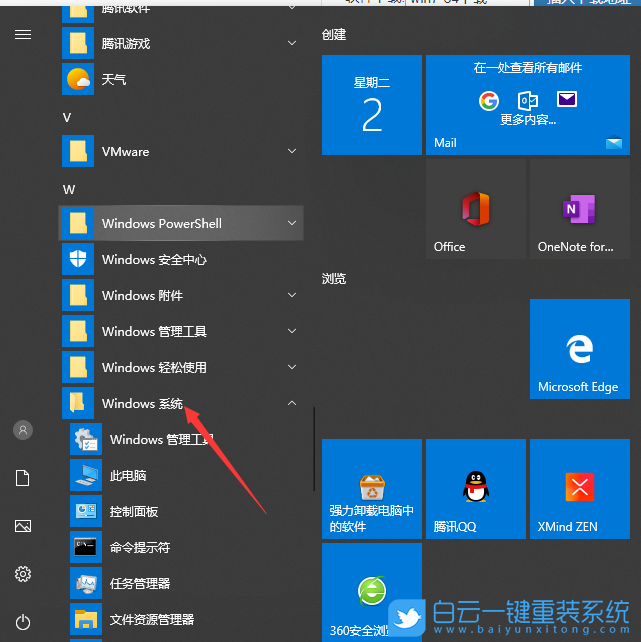Open Windows 管理工具 gear icon under Windows 系统

(86, 439)
